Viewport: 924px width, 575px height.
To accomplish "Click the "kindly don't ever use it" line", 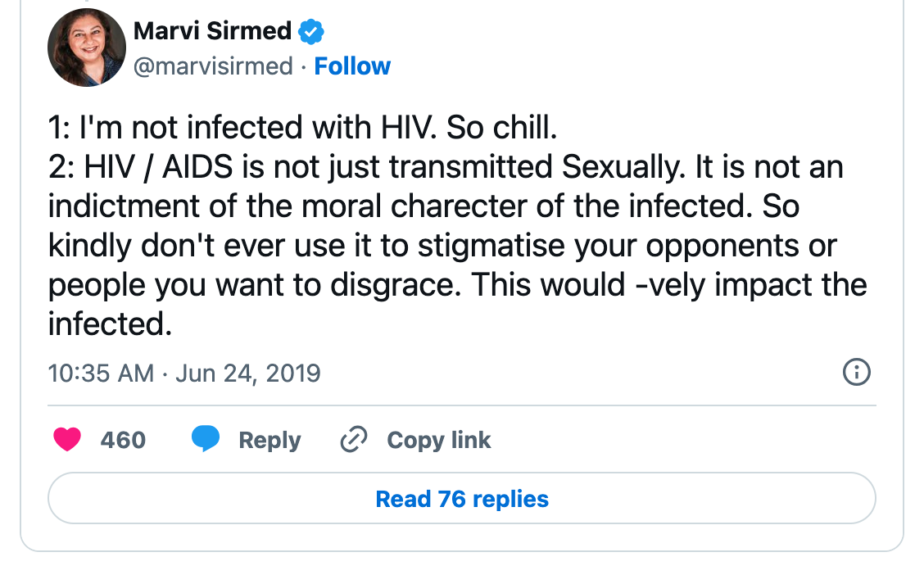I will [442, 246].
